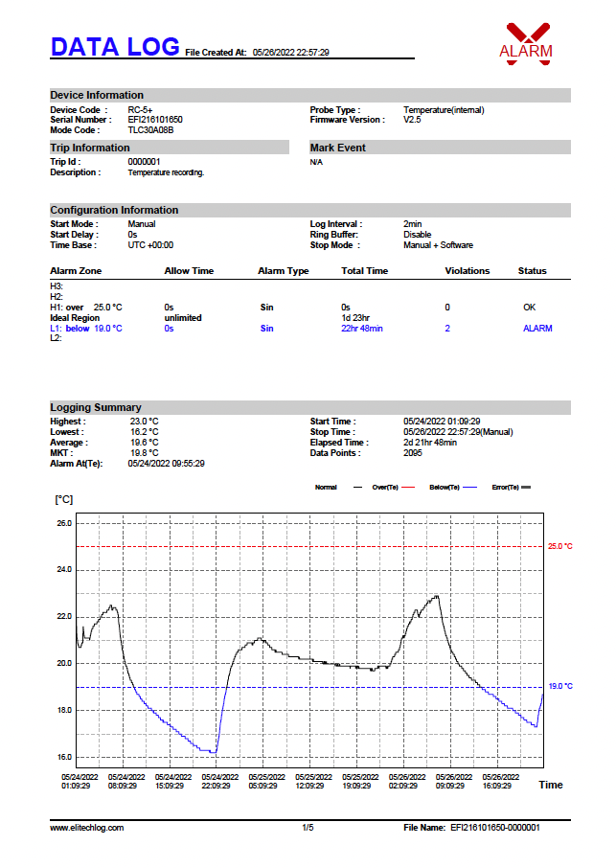Select start time 05/24/2022 01:09:29
Screen dimensions: 616x868
(x=442, y=422)
